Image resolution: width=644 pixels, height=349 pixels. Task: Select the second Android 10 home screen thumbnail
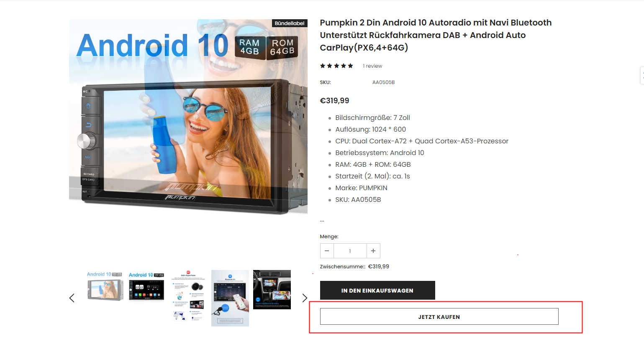(x=146, y=286)
